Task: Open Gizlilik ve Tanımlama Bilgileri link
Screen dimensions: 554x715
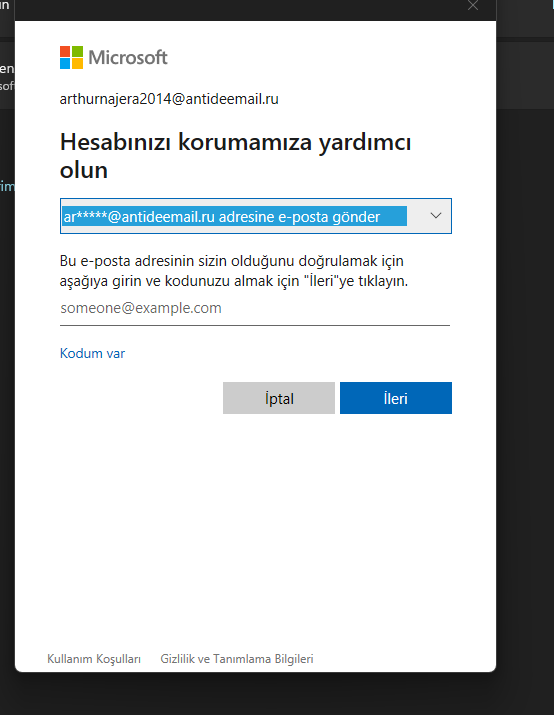Action: (x=237, y=659)
